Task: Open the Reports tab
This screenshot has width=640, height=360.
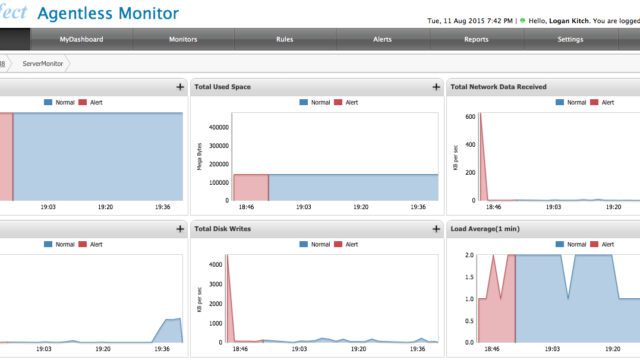Action: tap(476, 39)
